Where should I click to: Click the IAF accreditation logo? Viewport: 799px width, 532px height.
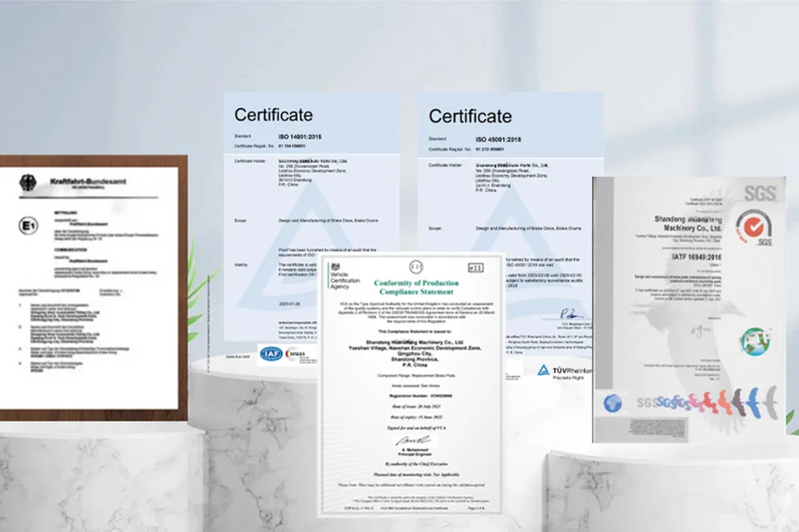(271, 353)
